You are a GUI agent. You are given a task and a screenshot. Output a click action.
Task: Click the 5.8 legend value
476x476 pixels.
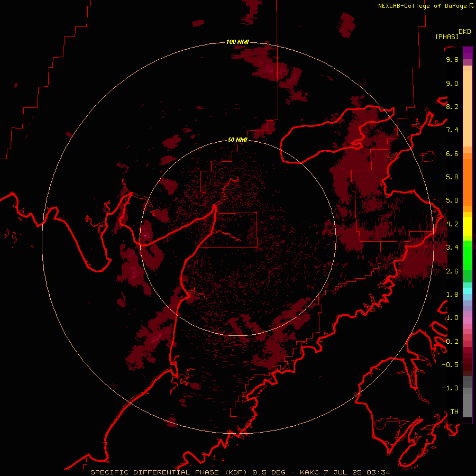[x=452, y=177]
